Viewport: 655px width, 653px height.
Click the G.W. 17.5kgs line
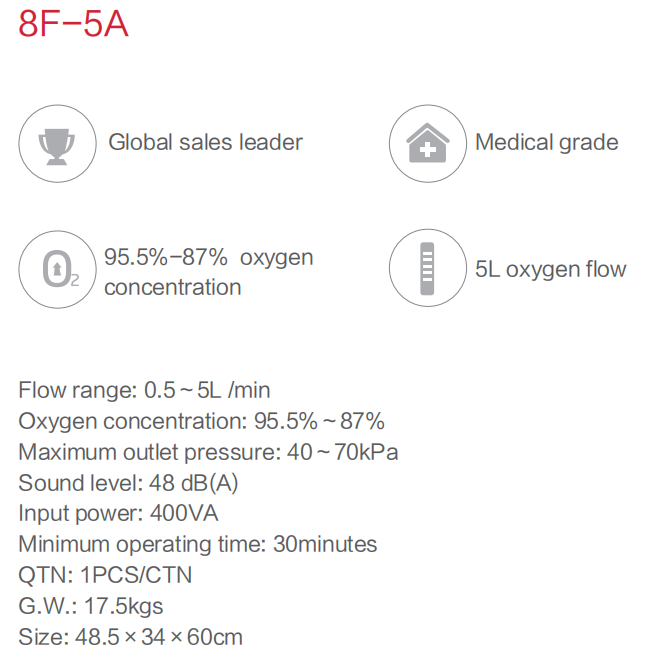click(x=91, y=606)
